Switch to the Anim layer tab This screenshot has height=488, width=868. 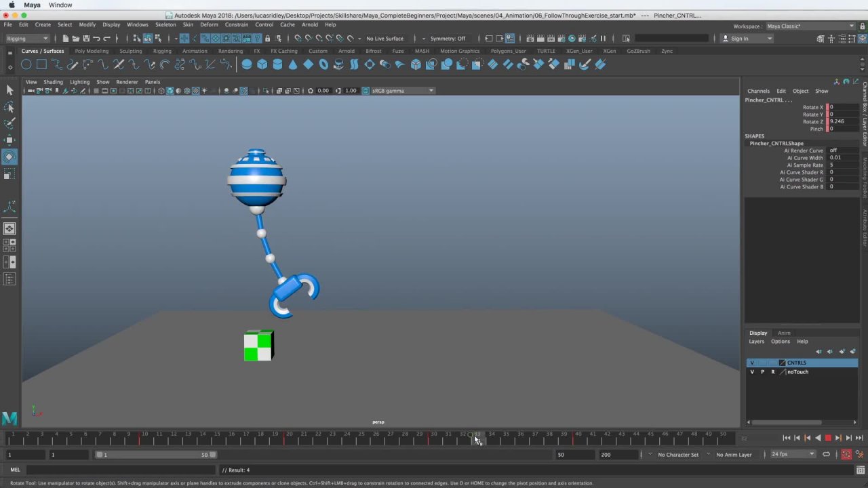[x=784, y=333]
